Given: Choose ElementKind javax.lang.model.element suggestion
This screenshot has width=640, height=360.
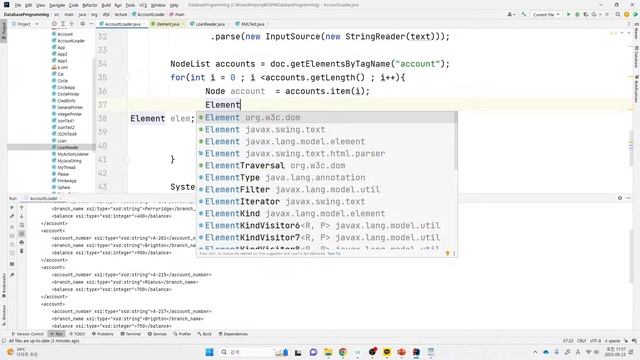Looking at the screenshot, I should click(x=327, y=213).
